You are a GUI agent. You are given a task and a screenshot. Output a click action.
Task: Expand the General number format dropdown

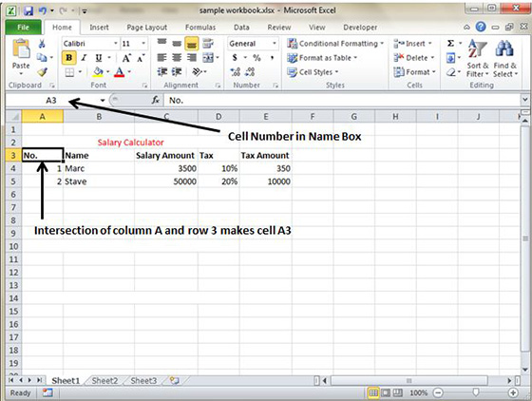click(x=275, y=44)
